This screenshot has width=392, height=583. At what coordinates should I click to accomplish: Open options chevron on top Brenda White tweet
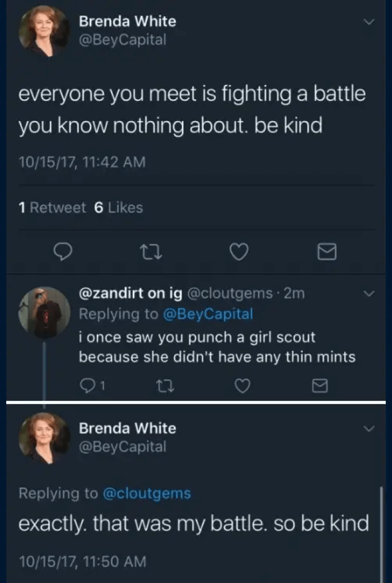[x=368, y=22]
